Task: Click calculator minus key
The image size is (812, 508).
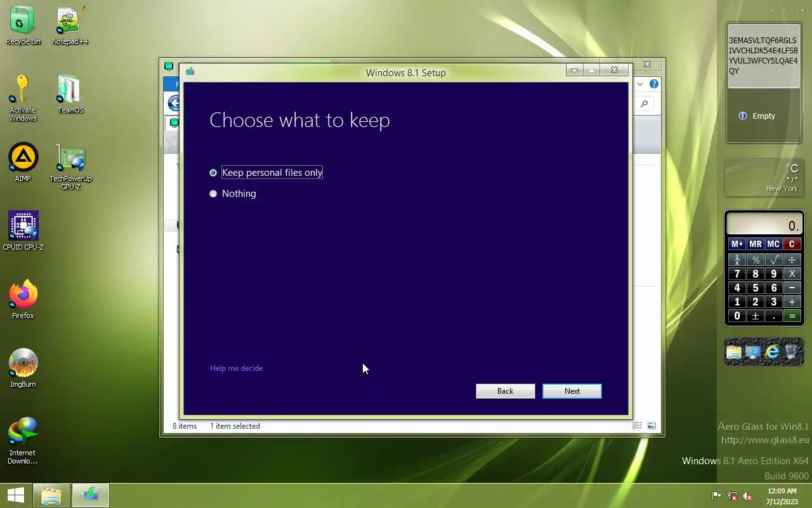Action: [x=792, y=288]
